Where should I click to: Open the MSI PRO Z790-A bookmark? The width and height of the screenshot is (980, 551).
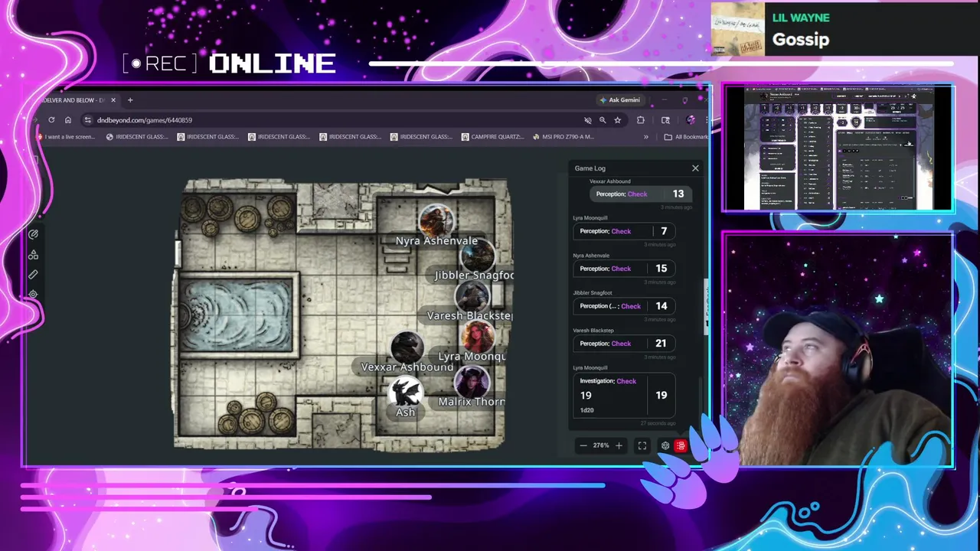563,137
